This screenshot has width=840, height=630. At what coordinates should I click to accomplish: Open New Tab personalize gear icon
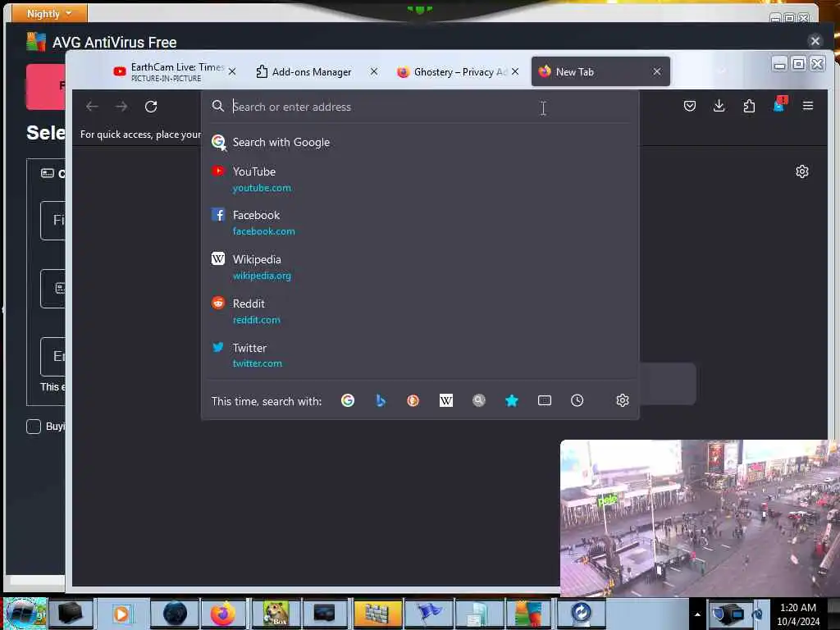point(802,171)
